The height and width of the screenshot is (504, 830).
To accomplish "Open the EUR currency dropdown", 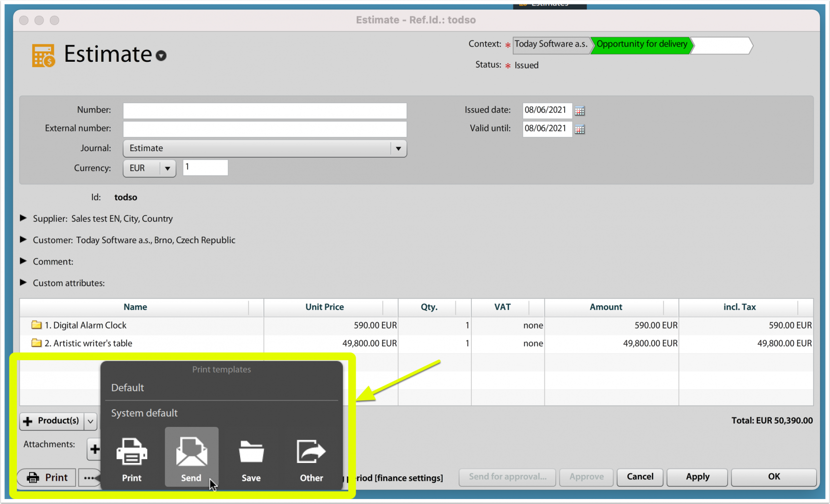I will pos(150,168).
